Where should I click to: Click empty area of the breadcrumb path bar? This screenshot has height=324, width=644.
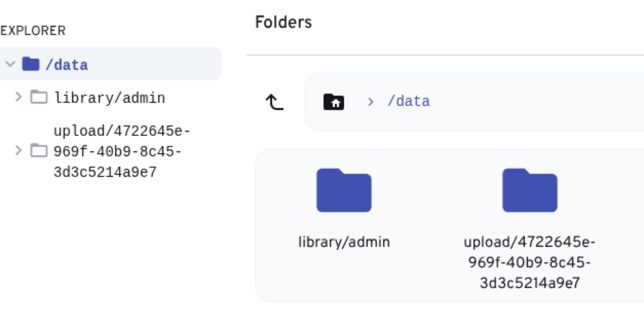point(531,102)
